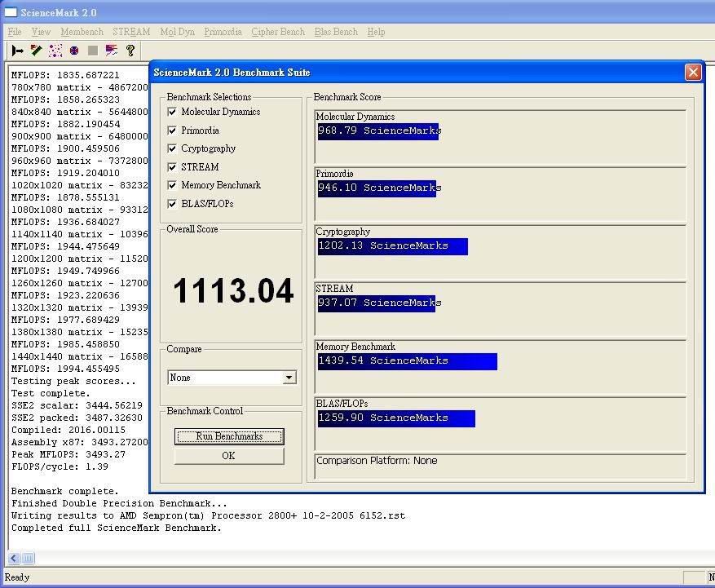Click the question mark help toolbar icon
The image size is (715, 588).
pos(130,51)
